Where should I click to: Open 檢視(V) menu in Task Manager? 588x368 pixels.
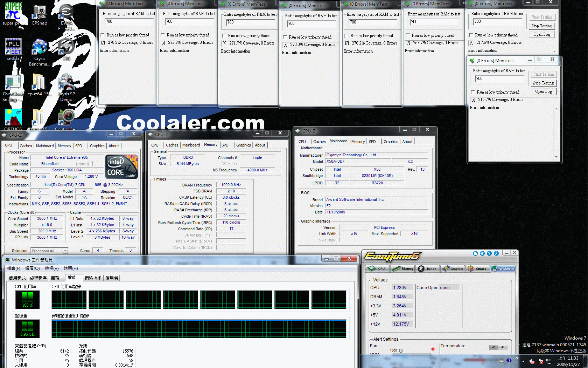[52, 268]
